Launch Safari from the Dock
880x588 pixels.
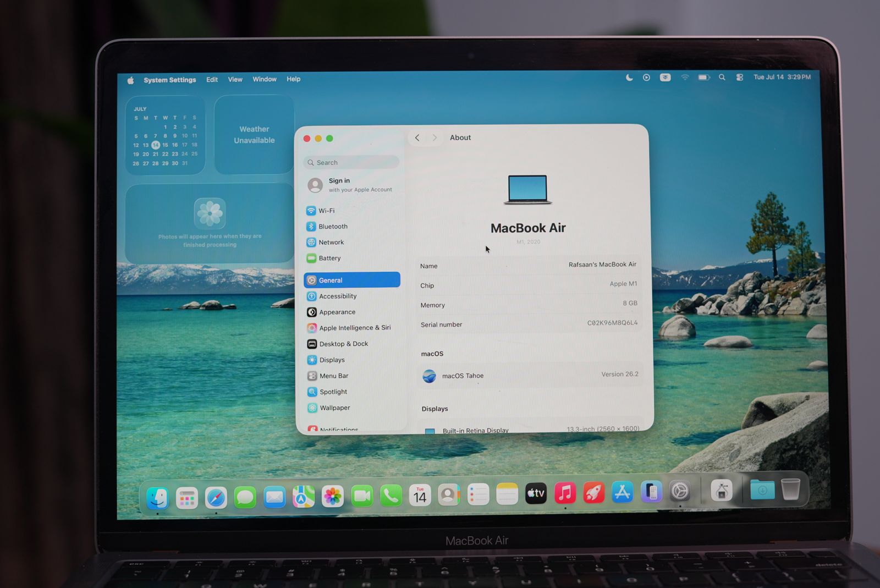(216, 498)
